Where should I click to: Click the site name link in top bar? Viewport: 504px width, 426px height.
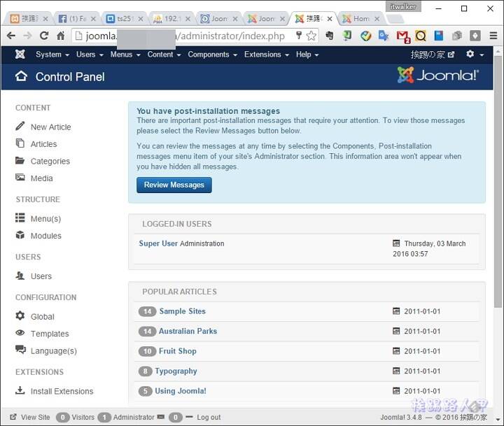click(x=433, y=55)
